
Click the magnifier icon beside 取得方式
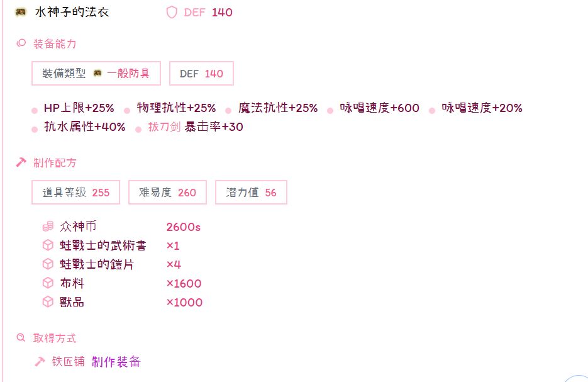tap(21, 338)
